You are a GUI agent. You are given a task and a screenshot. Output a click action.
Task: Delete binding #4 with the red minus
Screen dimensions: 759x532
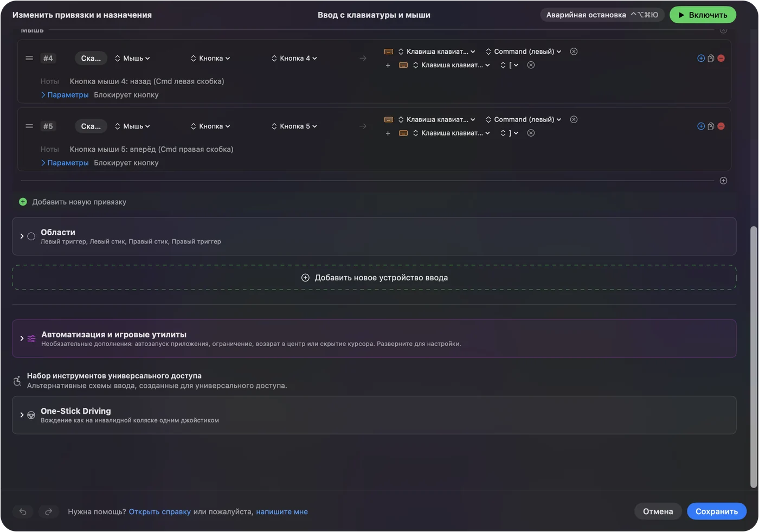point(721,58)
